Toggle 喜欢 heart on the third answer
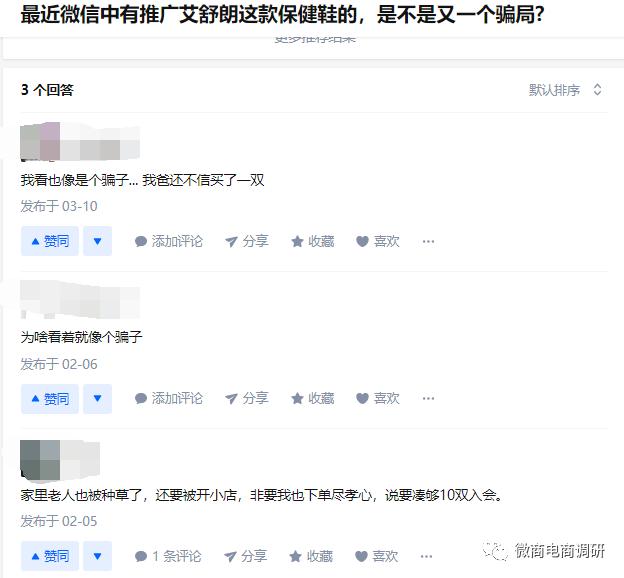 tap(376, 556)
